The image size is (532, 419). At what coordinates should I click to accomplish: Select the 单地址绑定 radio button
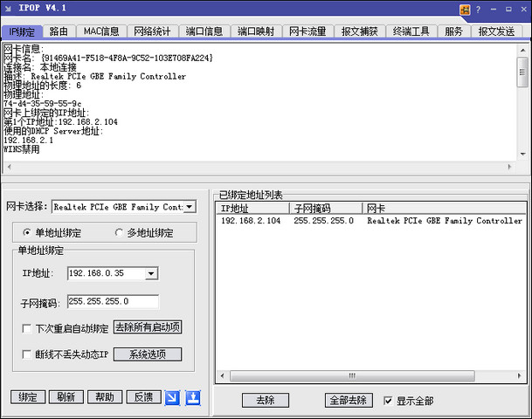27,232
